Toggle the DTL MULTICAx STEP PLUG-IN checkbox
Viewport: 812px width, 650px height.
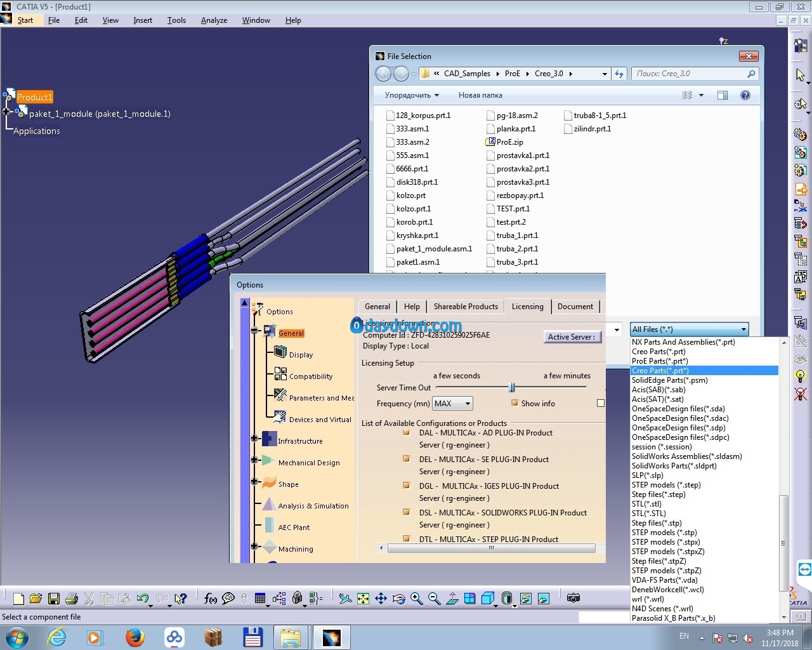pos(406,538)
